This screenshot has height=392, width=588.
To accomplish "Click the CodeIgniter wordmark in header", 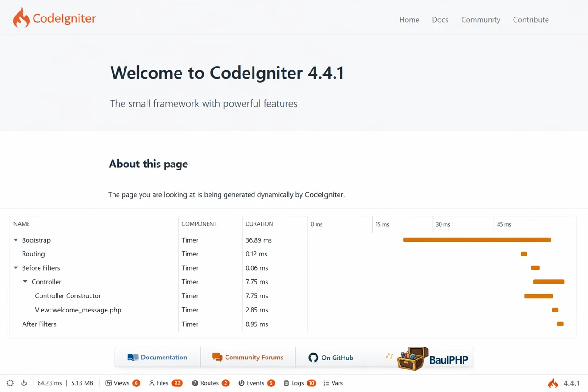I will [x=64, y=19].
